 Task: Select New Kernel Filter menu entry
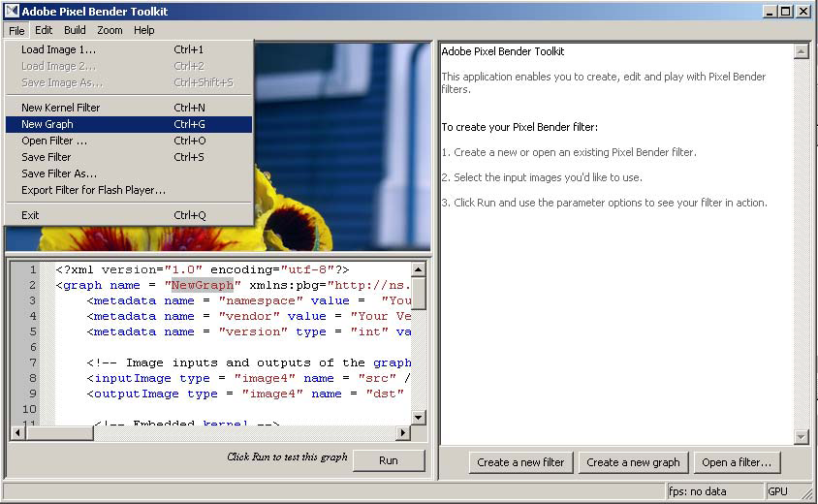[x=129, y=108]
